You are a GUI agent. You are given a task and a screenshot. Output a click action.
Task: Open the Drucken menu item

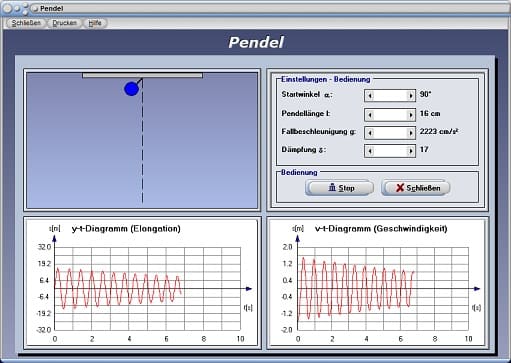coord(65,23)
